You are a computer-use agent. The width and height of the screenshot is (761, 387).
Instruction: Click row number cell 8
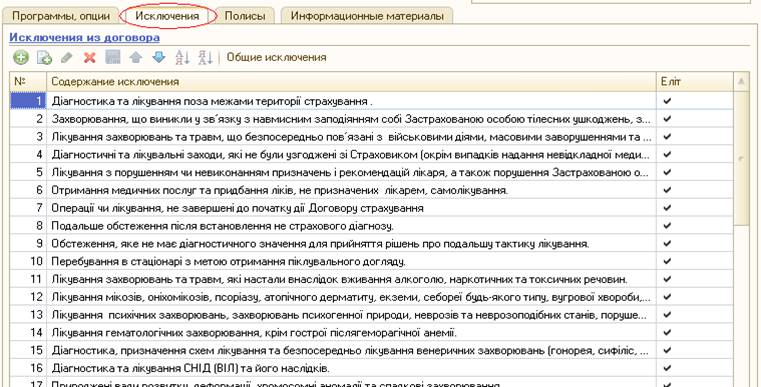(x=28, y=226)
